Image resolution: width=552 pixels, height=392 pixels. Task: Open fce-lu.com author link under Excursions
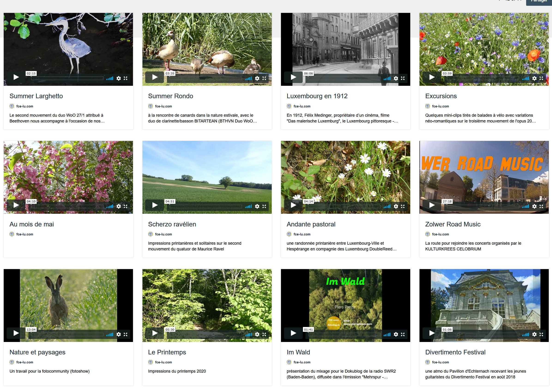coord(440,106)
